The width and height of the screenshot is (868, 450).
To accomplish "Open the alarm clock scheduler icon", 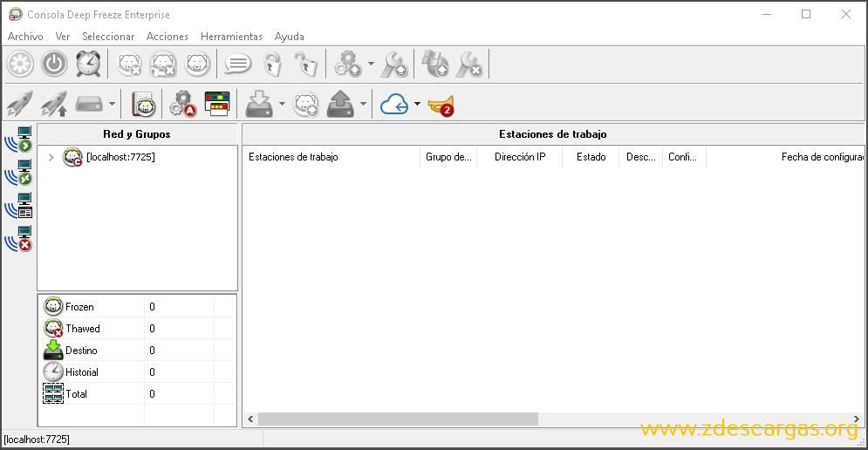I will click(89, 65).
